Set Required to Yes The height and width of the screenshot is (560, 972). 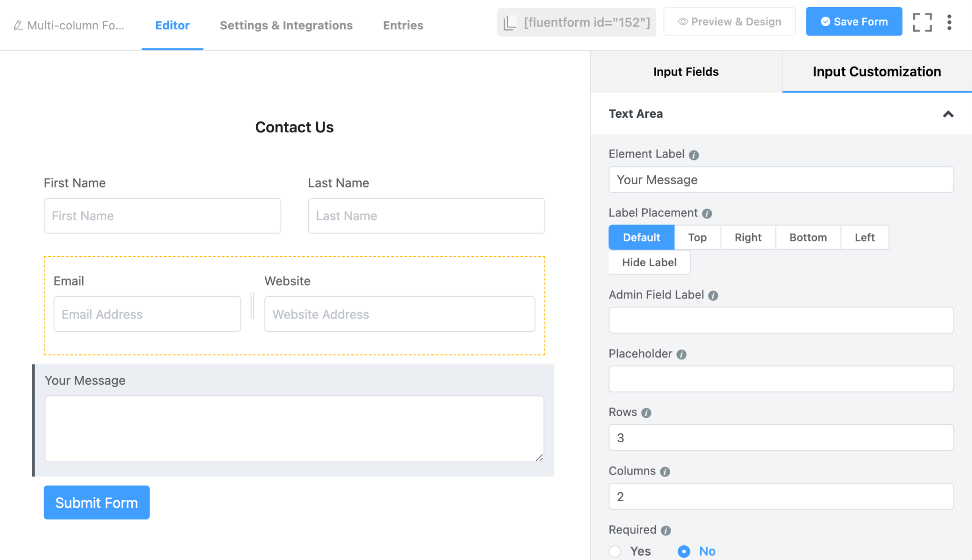[x=615, y=551]
